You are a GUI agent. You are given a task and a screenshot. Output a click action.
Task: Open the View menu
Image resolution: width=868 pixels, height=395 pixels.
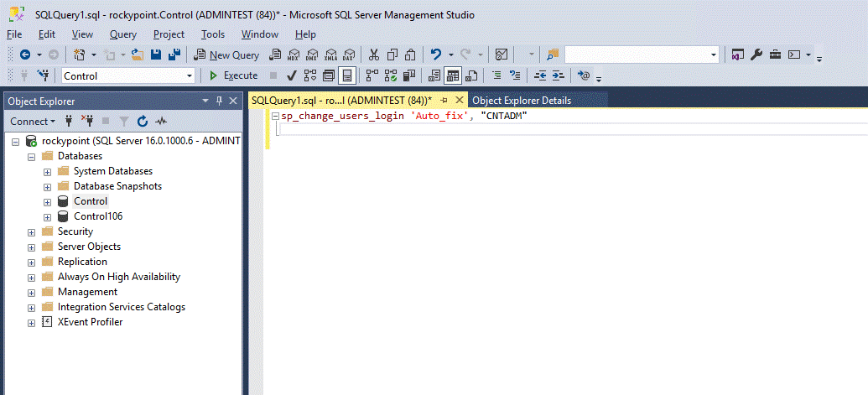[82, 34]
